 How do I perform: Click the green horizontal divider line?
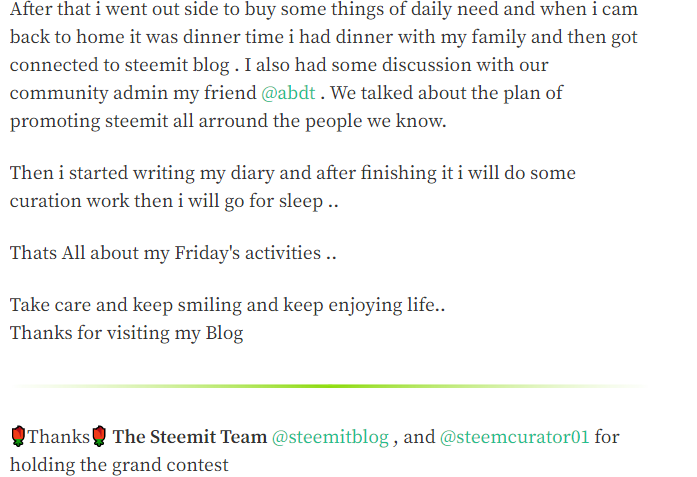coord(330,386)
